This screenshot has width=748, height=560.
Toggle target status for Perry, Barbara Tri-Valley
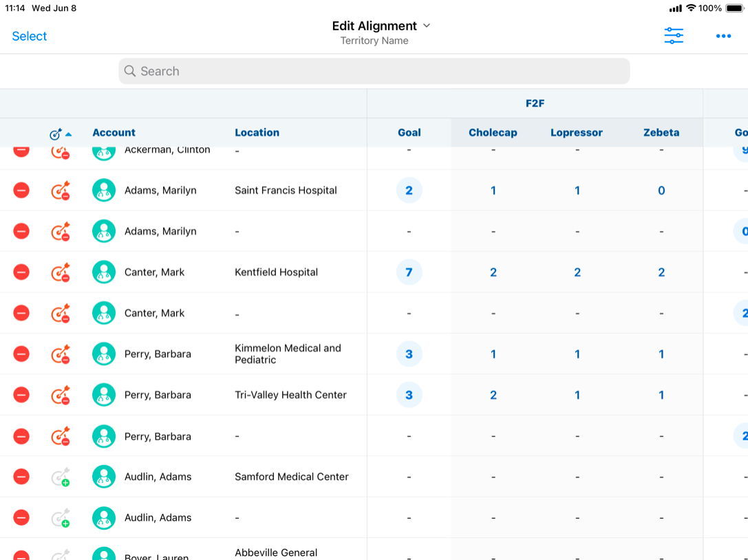coord(61,395)
